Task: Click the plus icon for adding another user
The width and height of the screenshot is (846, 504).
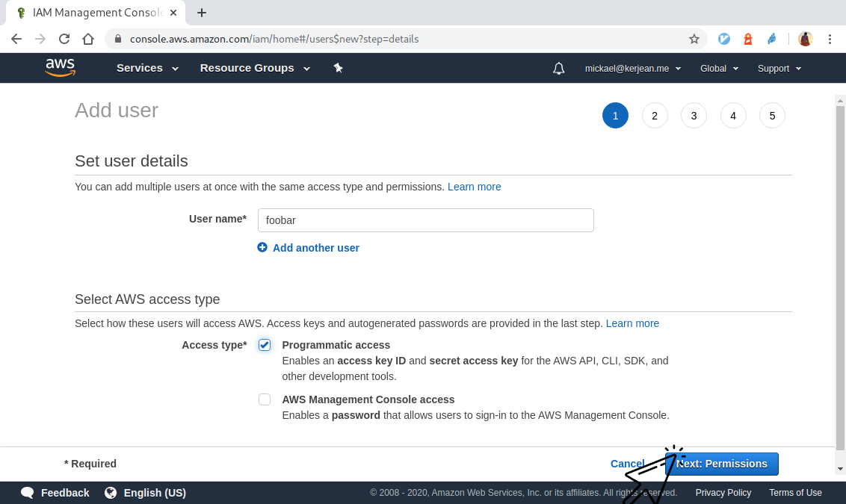Action: click(x=262, y=247)
